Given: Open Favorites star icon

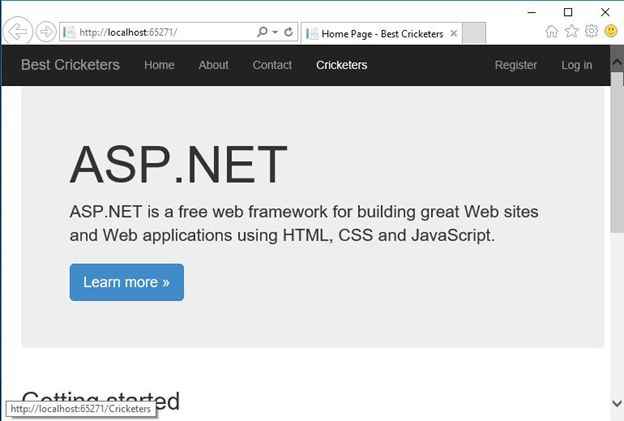Looking at the screenshot, I should 571,31.
